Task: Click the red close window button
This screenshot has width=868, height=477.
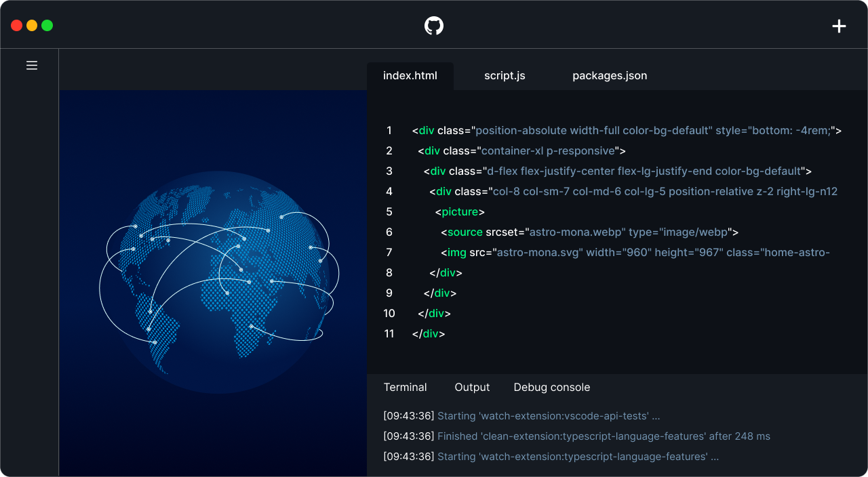Action: 16,26
